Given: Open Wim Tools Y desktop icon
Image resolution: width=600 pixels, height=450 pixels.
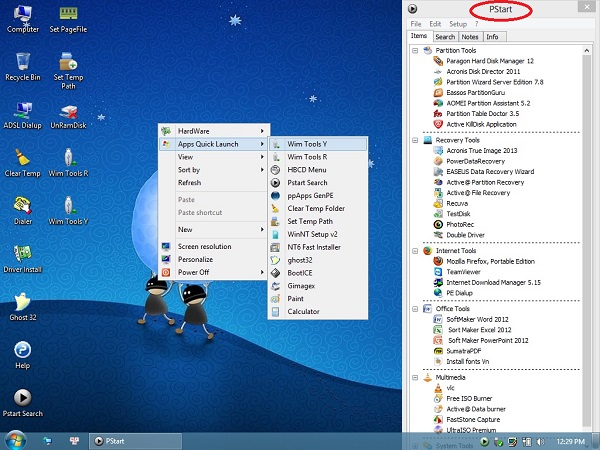Looking at the screenshot, I should (68, 211).
